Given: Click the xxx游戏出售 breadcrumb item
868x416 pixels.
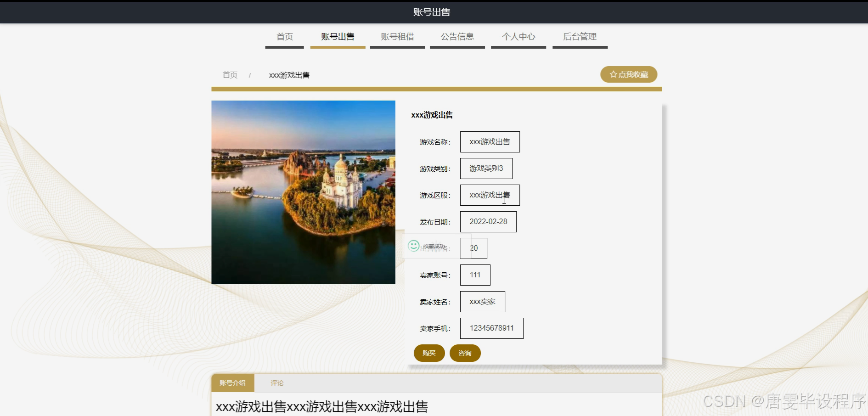Looking at the screenshot, I should click(289, 75).
